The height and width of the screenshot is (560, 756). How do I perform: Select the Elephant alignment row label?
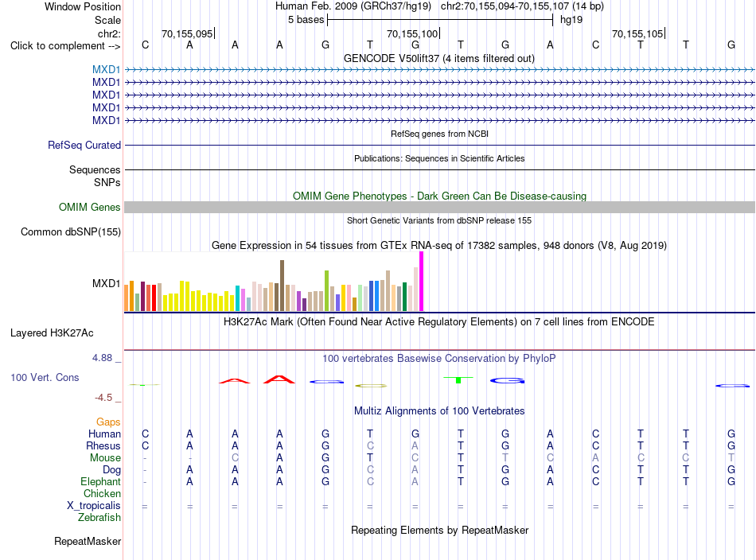coord(100,481)
